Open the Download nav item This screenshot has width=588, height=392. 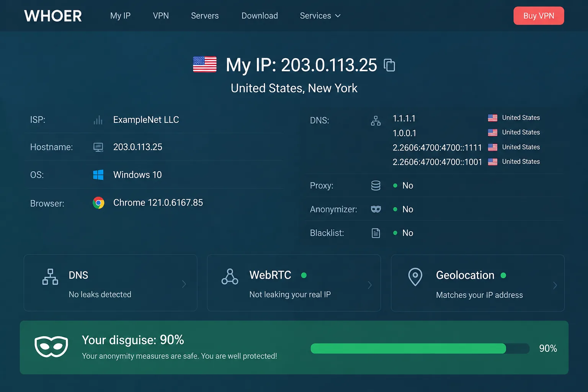tap(260, 16)
